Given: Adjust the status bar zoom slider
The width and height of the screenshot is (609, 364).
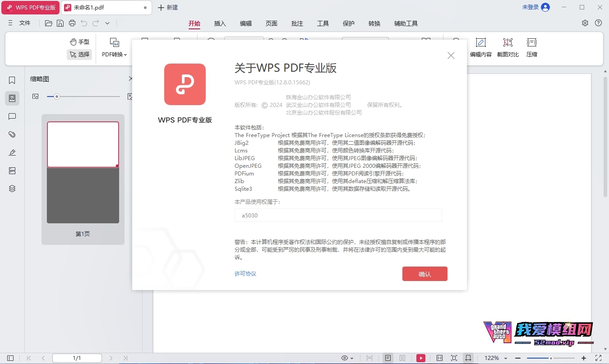Looking at the screenshot, I should 551,358.
